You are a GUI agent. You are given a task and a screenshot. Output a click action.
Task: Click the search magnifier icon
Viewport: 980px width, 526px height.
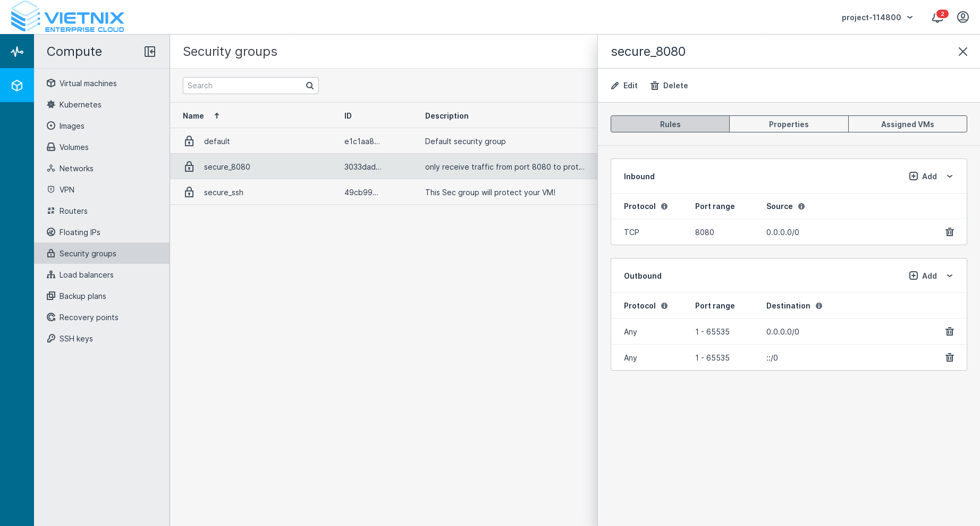tap(310, 86)
